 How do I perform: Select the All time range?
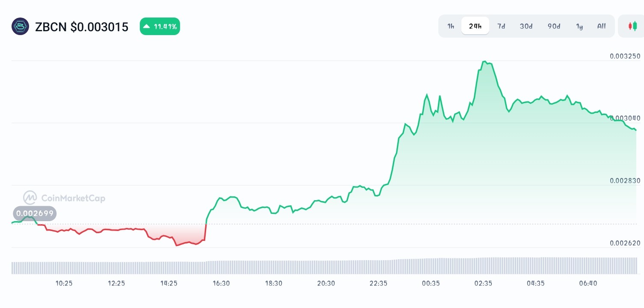click(x=601, y=26)
